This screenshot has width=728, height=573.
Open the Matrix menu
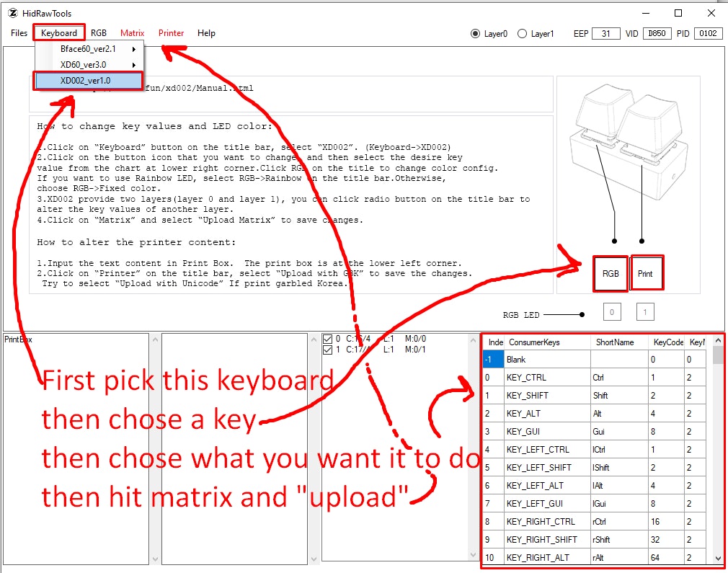click(132, 33)
